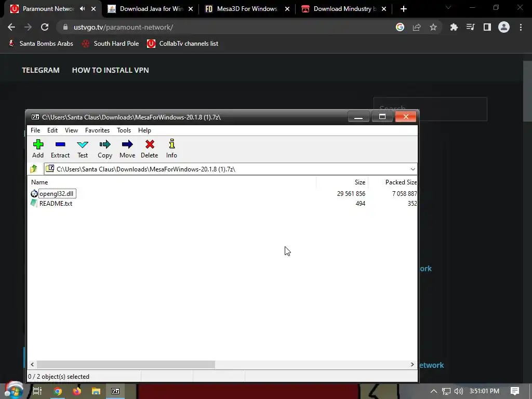Click the browser address bar URL

(124, 27)
